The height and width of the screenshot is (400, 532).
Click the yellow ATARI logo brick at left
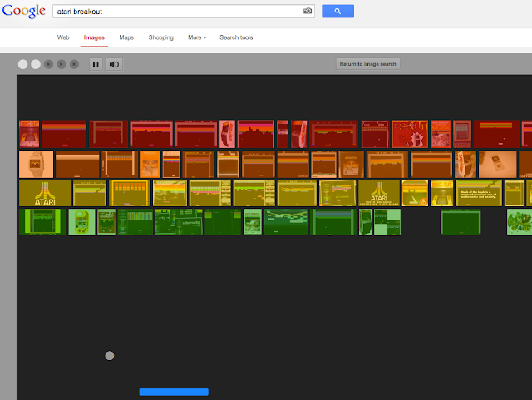pyautogui.click(x=45, y=193)
